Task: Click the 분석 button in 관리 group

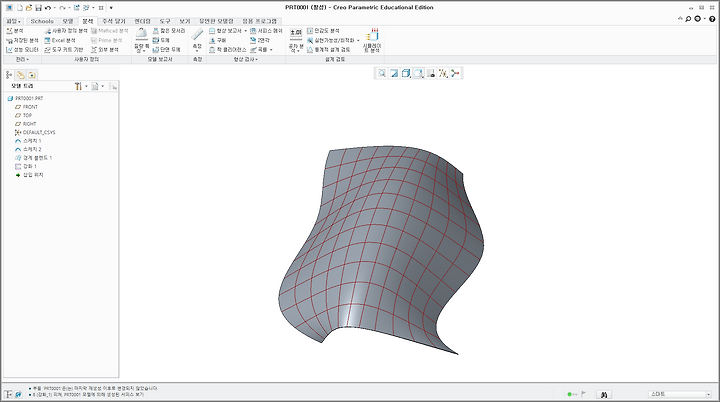Action: 15,31
